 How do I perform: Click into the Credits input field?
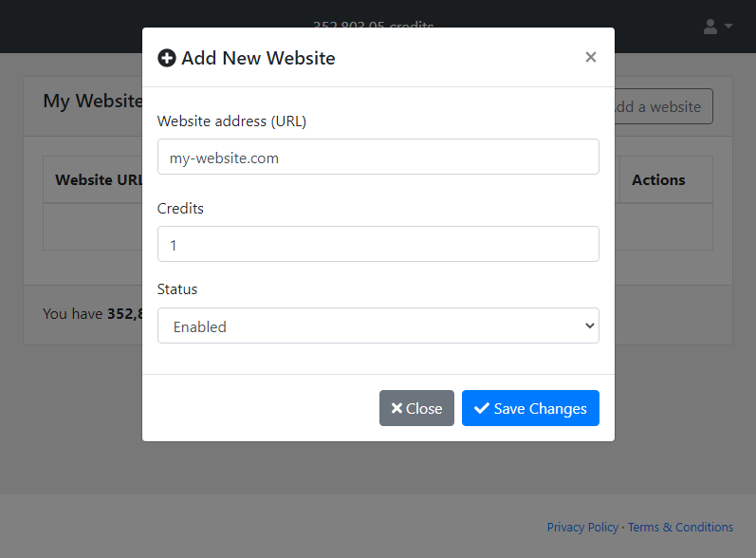(x=378, y=244)
